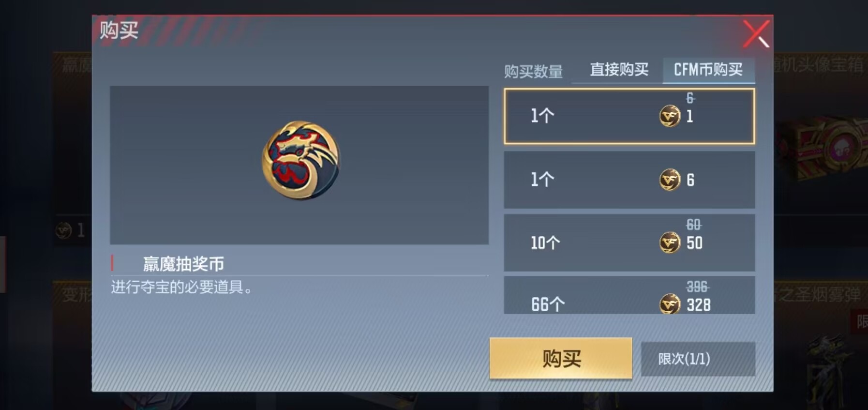Select the highlighted 1个 discounted option
The image size is (868, 410).
[x=629, y=116]
